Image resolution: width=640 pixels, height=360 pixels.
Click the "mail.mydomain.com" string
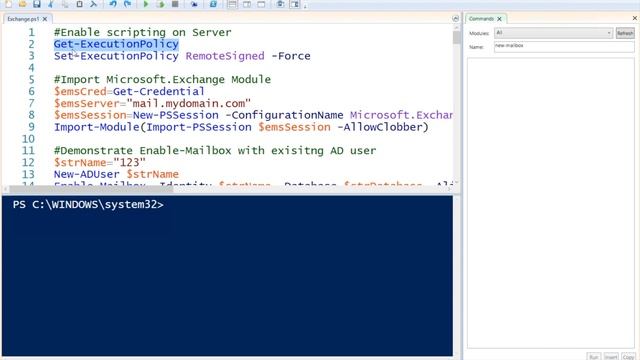tap(189, 103)
